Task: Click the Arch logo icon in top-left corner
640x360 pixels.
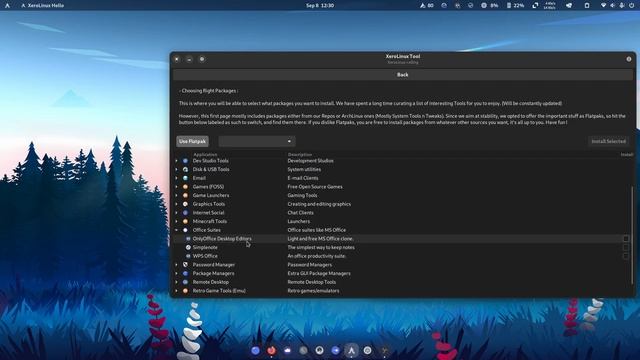Action: coord(7,5)
